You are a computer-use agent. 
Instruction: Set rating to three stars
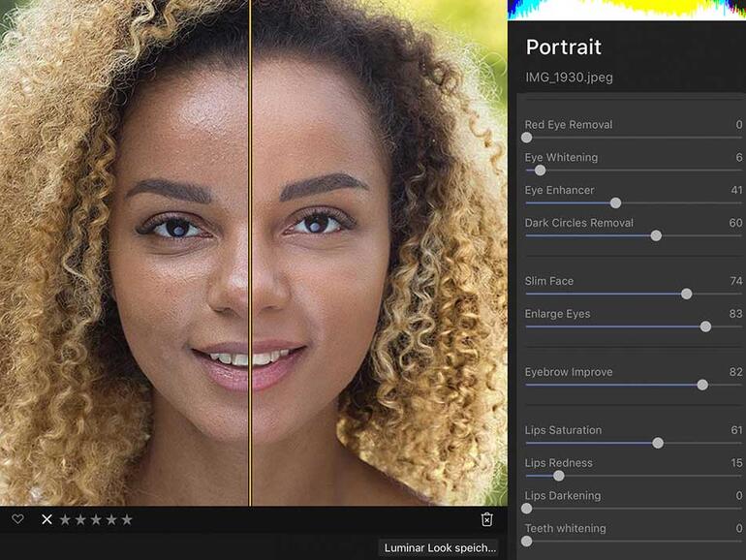click(96, 519)
